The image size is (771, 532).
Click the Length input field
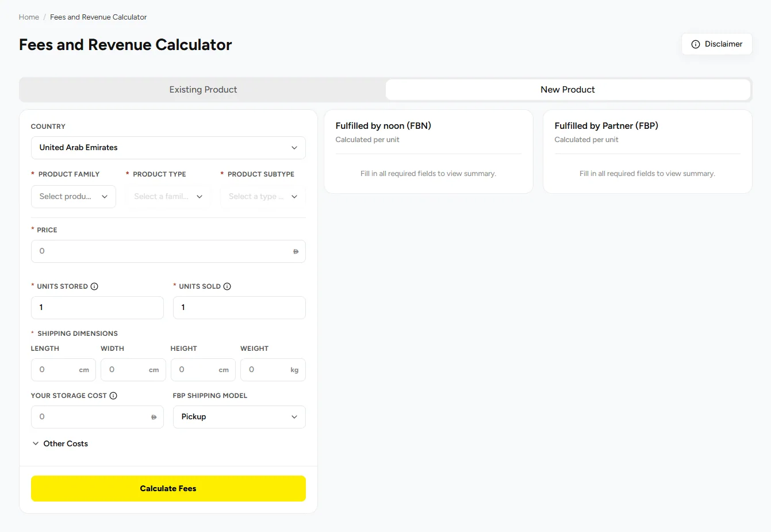click(63, 370)
